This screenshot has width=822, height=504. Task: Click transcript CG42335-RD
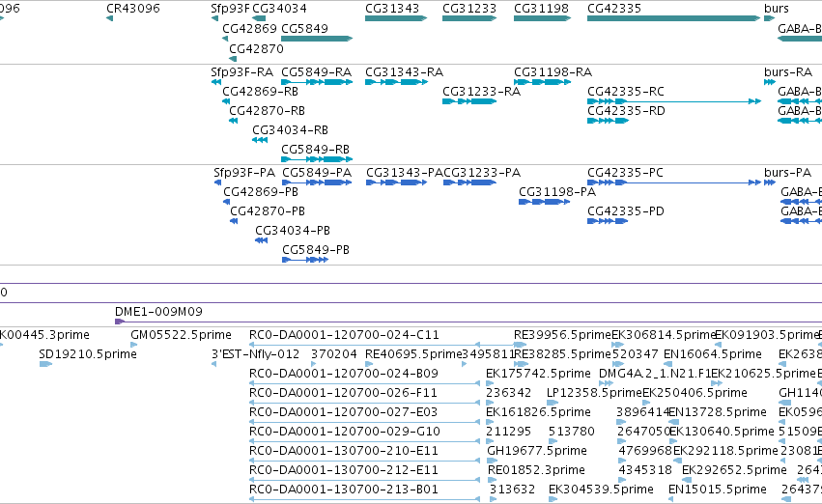tap(608, 121)
